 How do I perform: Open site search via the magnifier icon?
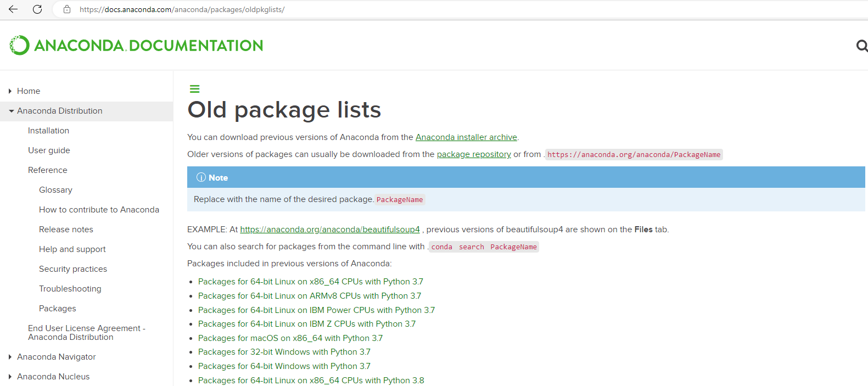[x=862, y=46]
